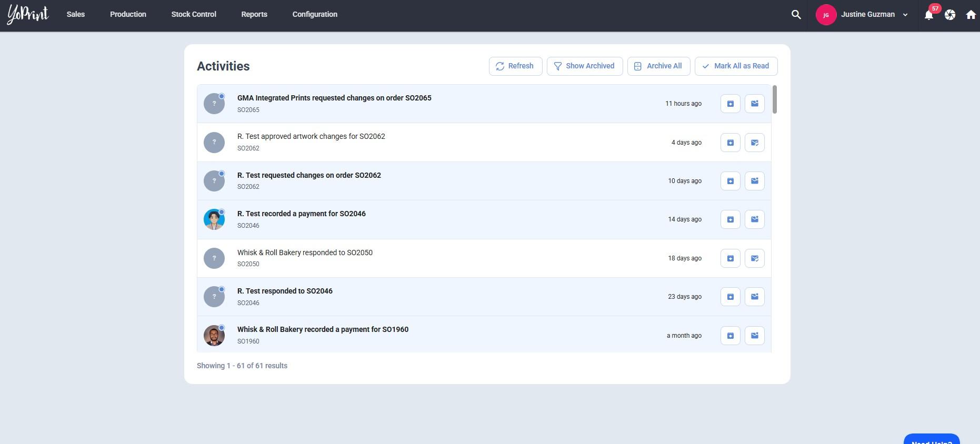Click the search magnifier icon
Image resolution: width=980 pixels, height=444 pixels.
point(796,15)
